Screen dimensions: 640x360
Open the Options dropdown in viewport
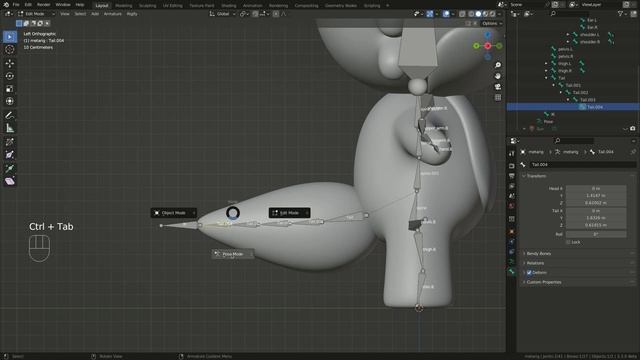tap(491, 24)
